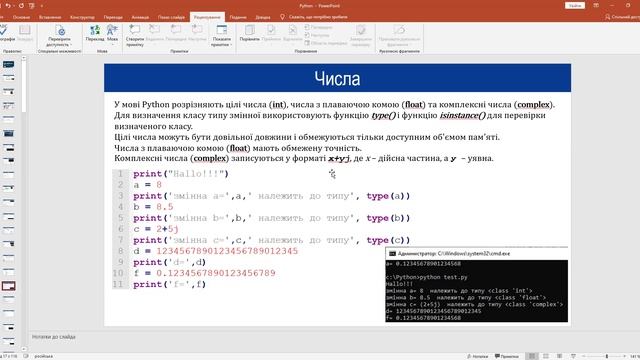Click the slide title Числа
Screen dimensions: 640x360
click(x=337, y=78)
